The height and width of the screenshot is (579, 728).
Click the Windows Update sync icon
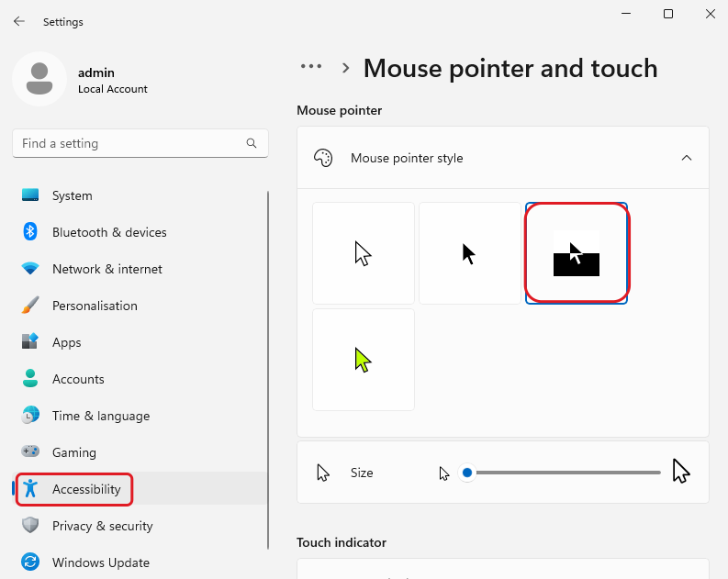coord(30,562)
